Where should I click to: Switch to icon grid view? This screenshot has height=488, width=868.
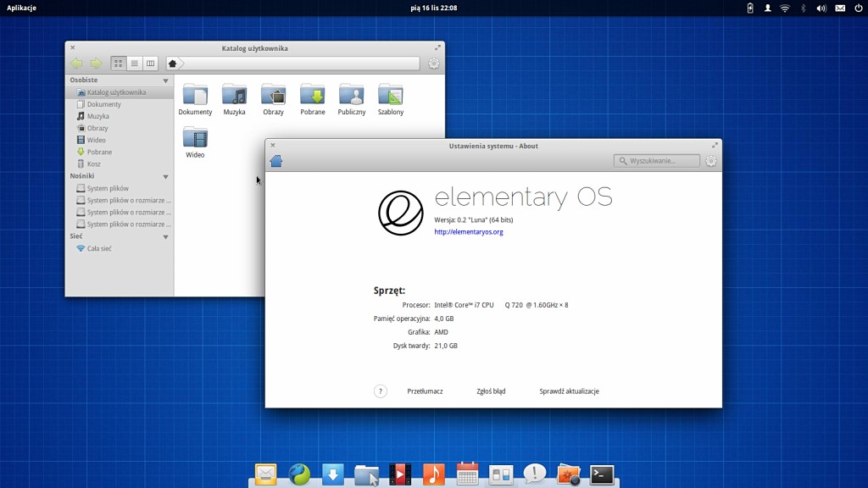pyautogui.click(x=118, y=64)
